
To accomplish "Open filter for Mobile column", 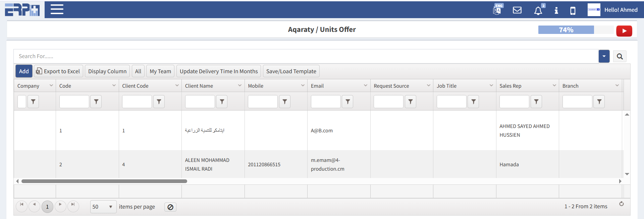I will (x=284, y=101).
